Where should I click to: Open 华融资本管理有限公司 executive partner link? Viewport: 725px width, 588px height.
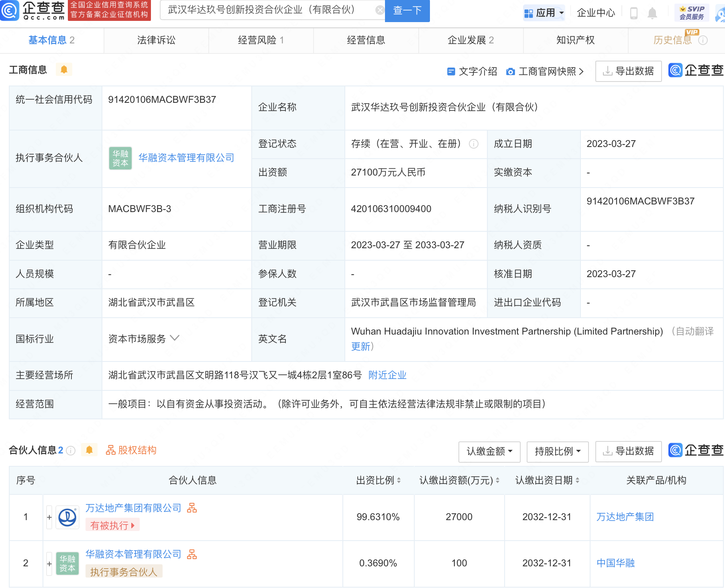point(186,158)
